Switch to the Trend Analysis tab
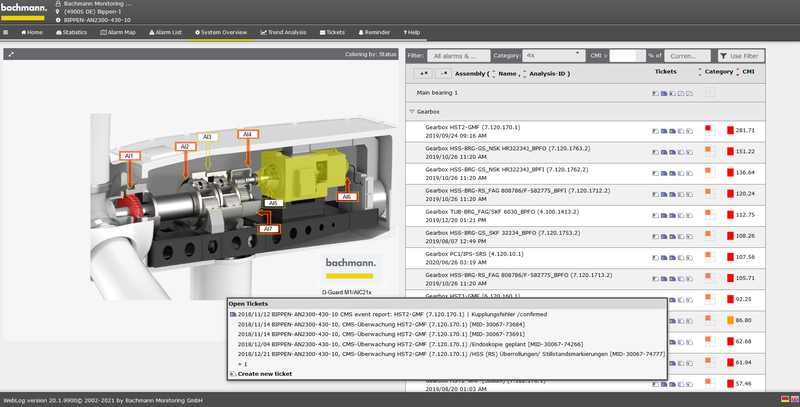Screen dimensions: 800x407 pos(284,32)
